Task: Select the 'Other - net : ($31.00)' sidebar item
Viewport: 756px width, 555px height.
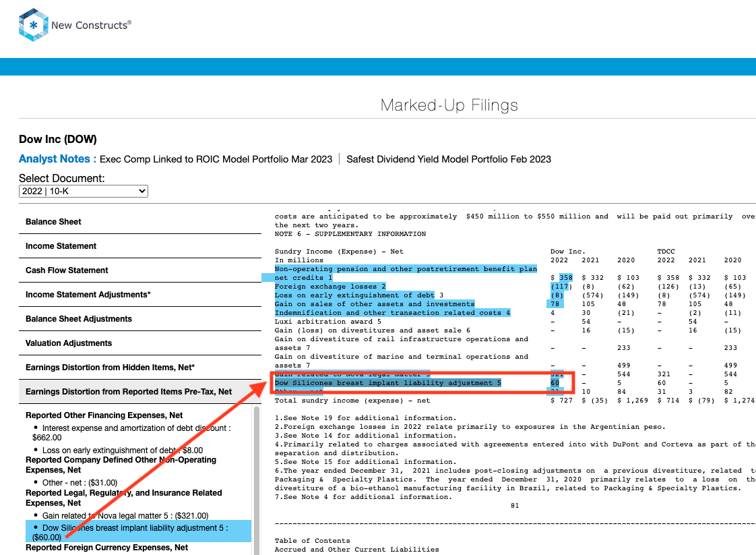Action: pyautogui.click(x=80, y=483)
